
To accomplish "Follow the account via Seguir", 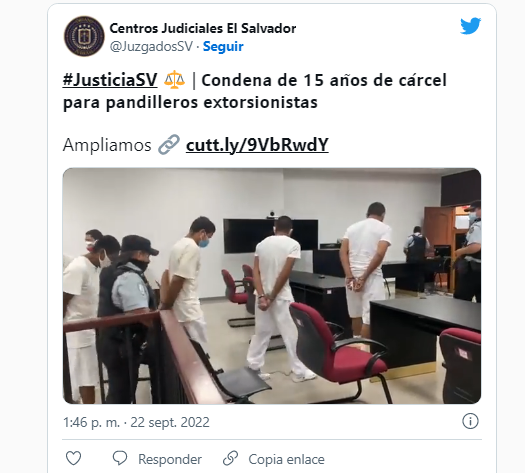I will pyautogui.click(x=223, y=47).
